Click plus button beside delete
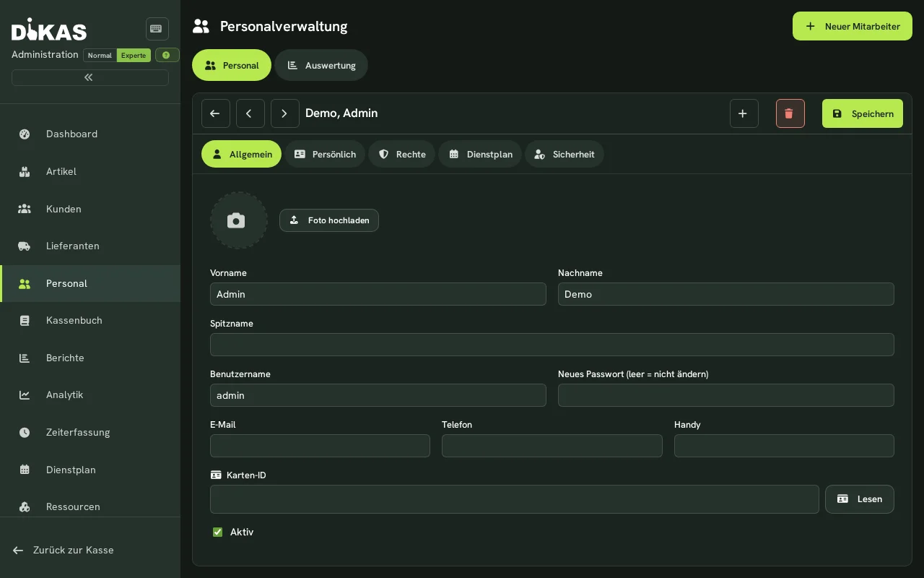The image size is (924, 578). pos(744,113)
